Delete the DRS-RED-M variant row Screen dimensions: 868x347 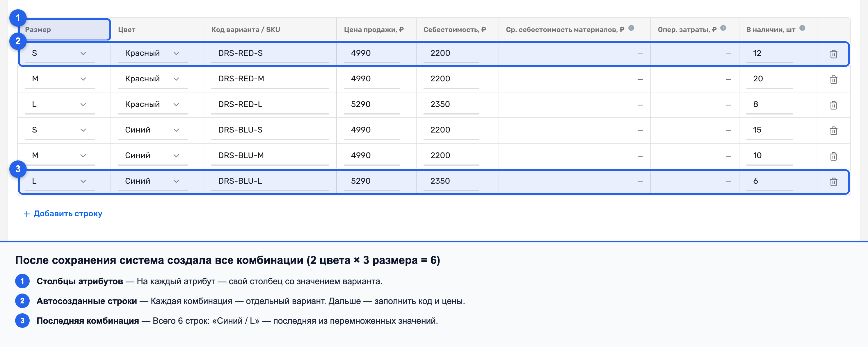coord(833,79)
